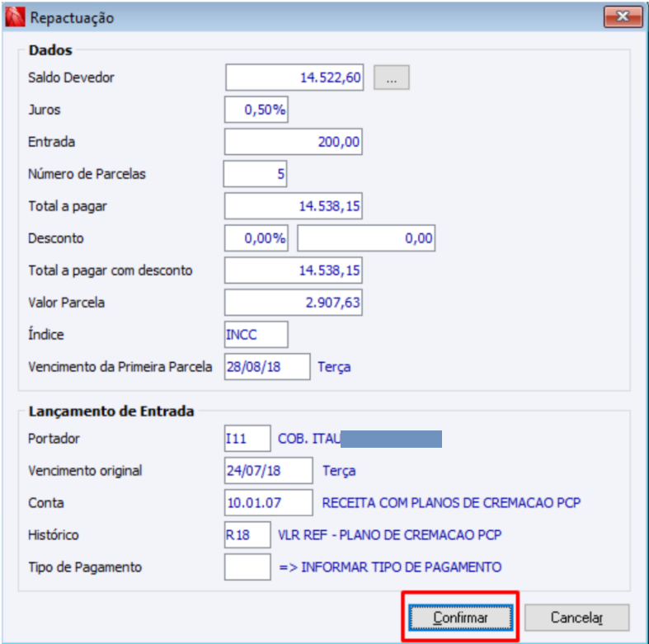Click the Lançamento de Entrada group heading
649x644 pixels.
(111, 411)
